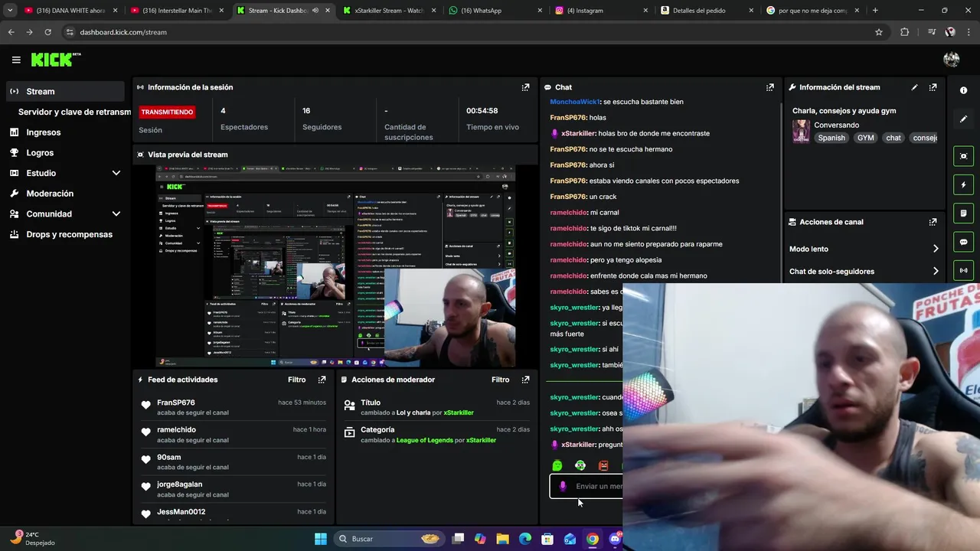Click the chat tag in stream info
Viewport: 980px width, 551px height.
pos(893,138)
